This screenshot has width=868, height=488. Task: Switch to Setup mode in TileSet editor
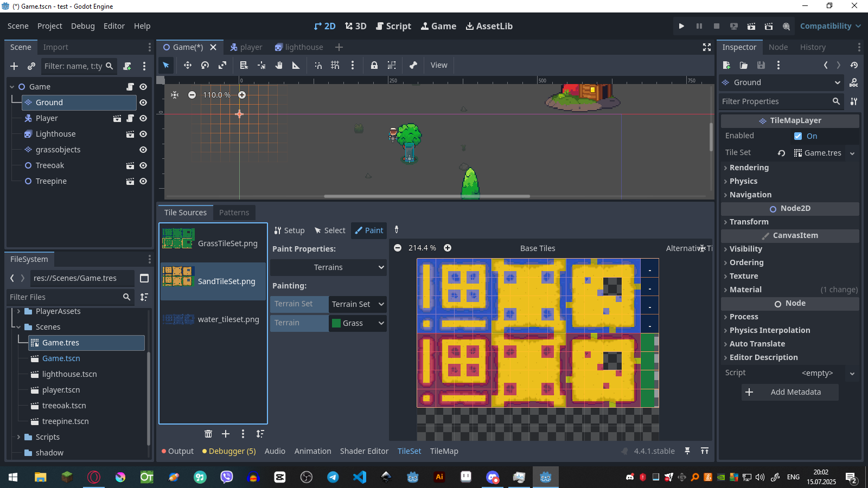289,230
